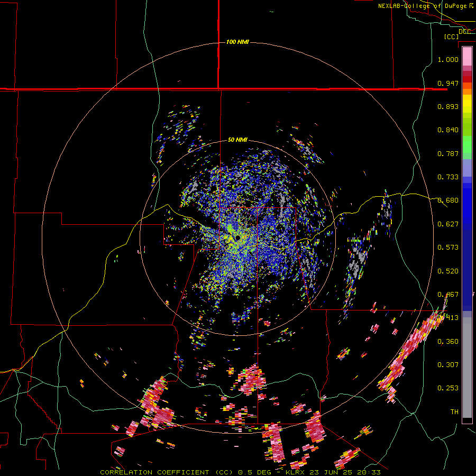Viewport: 476px width, 476px height.
Task: Click the black bottom color bar segment
Action: (467, 420)
